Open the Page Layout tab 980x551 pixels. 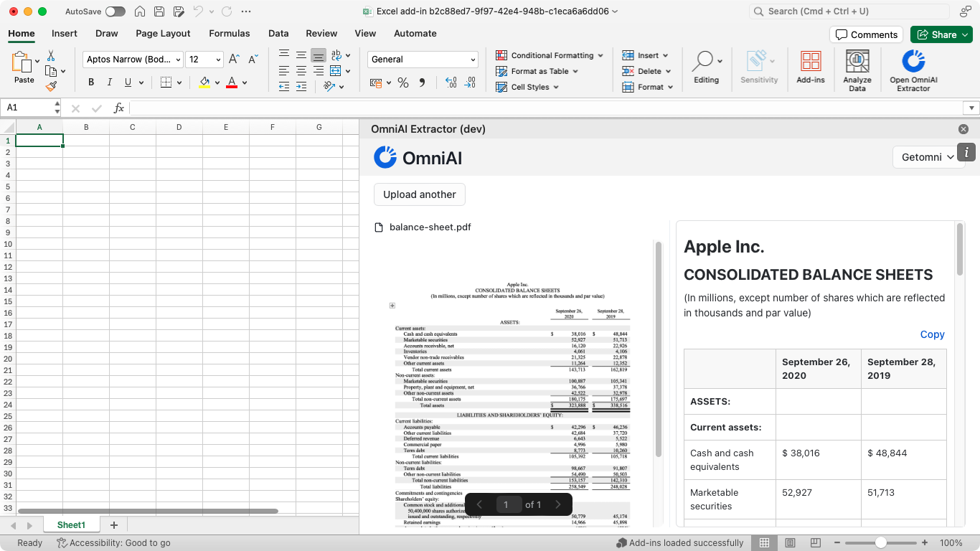pos(163,34)
